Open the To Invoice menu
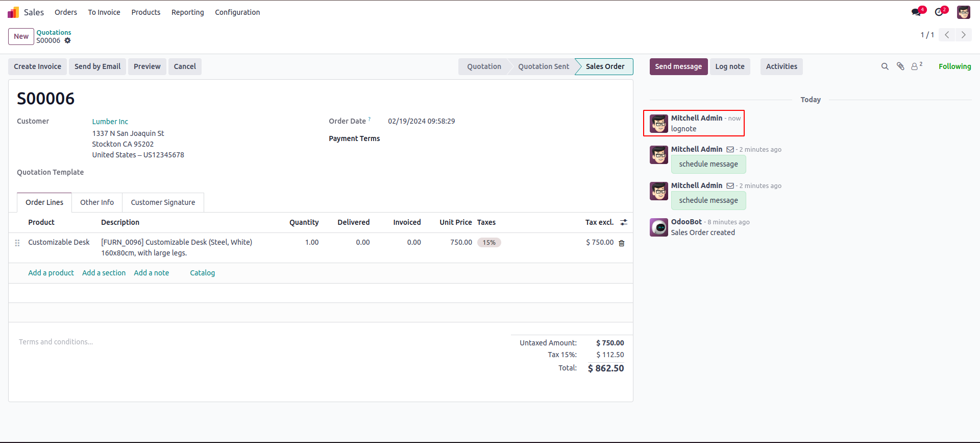 (104, 12)
